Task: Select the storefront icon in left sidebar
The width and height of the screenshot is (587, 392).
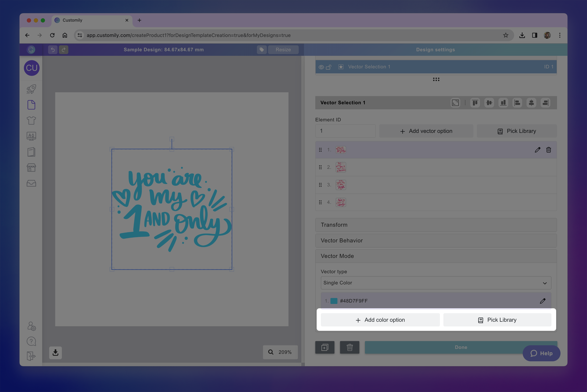Action: pyautogui.click(x=31, y=168)
